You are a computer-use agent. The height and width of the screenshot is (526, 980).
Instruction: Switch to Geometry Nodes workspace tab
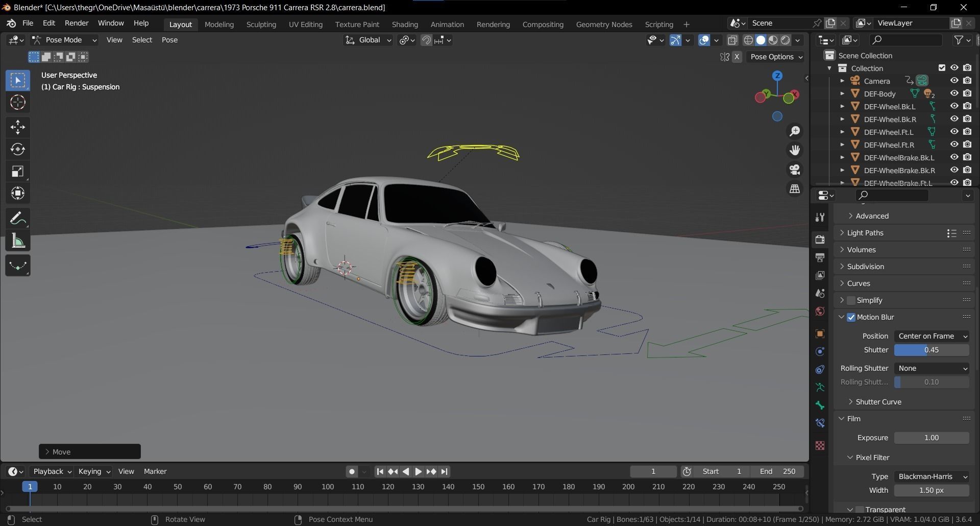(x=604, y=24)
